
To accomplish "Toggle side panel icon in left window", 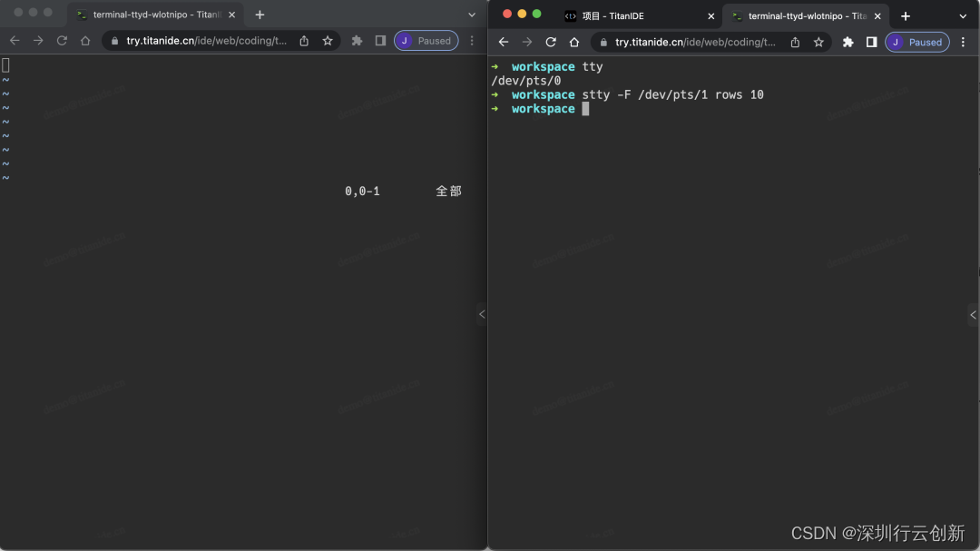I will 380,41.
